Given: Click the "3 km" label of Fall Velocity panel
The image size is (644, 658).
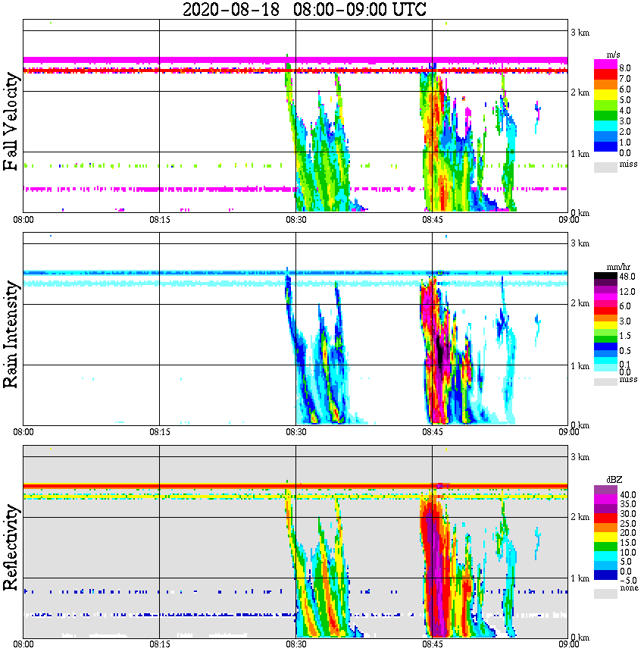Looking at the screenshot, I should [580, 33].
